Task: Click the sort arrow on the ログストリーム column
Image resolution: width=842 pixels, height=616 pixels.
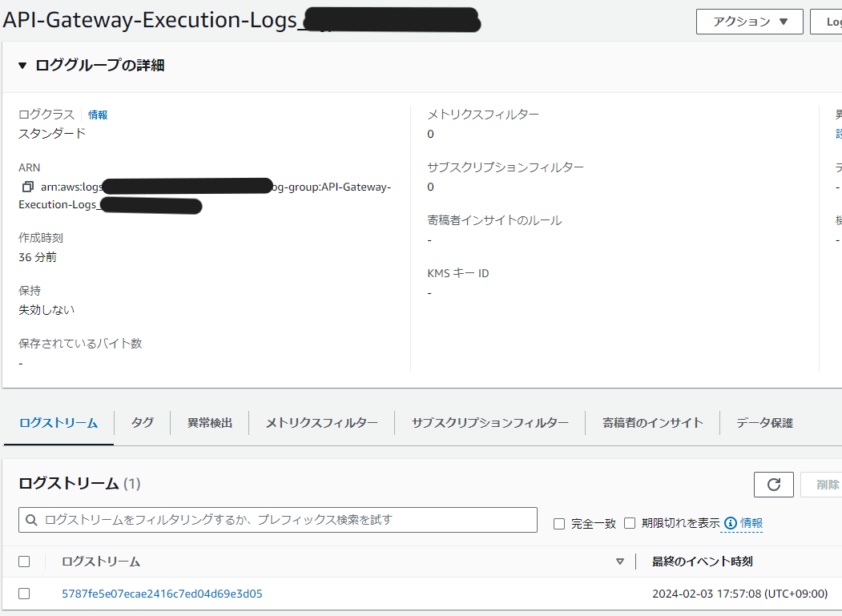Action: pyautogui.click(x=620, y=562)
